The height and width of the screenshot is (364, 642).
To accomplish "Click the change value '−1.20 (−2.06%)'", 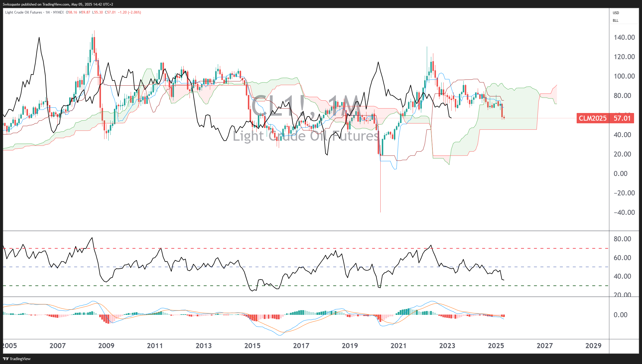I will 130,12.
